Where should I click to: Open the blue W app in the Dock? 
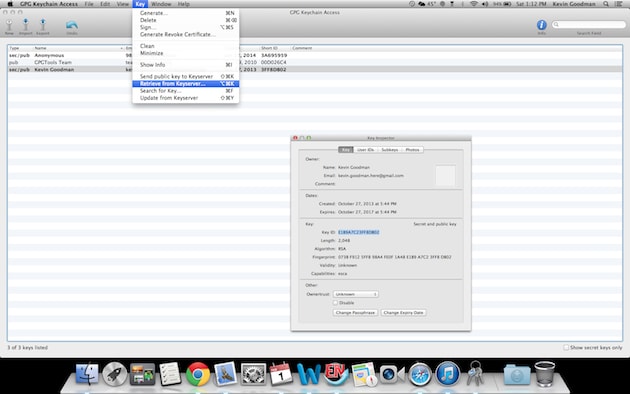point(308,374)
